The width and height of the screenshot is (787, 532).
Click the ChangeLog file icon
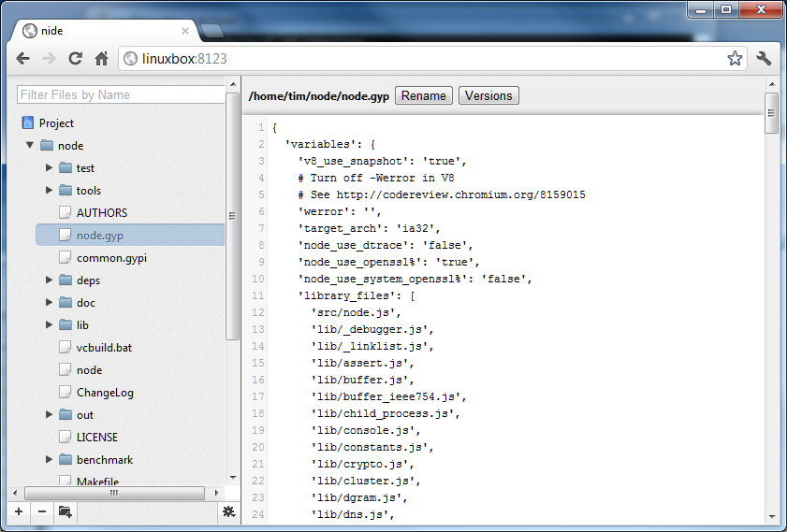point(65,392)
